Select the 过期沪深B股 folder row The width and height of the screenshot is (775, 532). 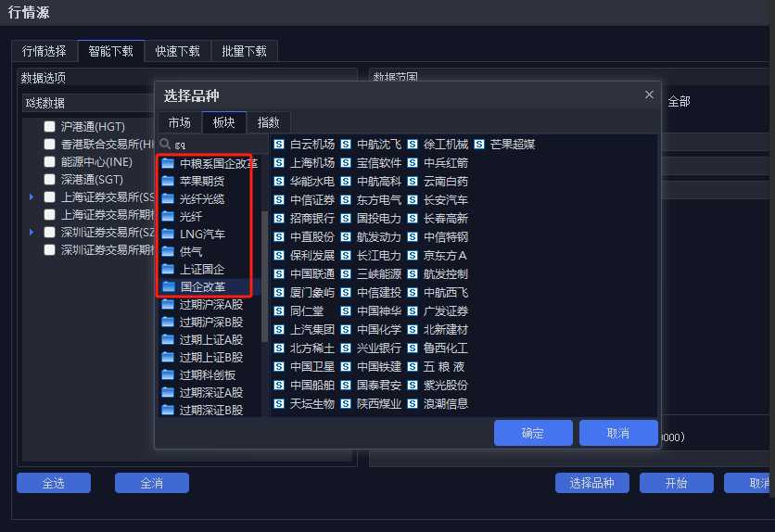tap(210, 322)
